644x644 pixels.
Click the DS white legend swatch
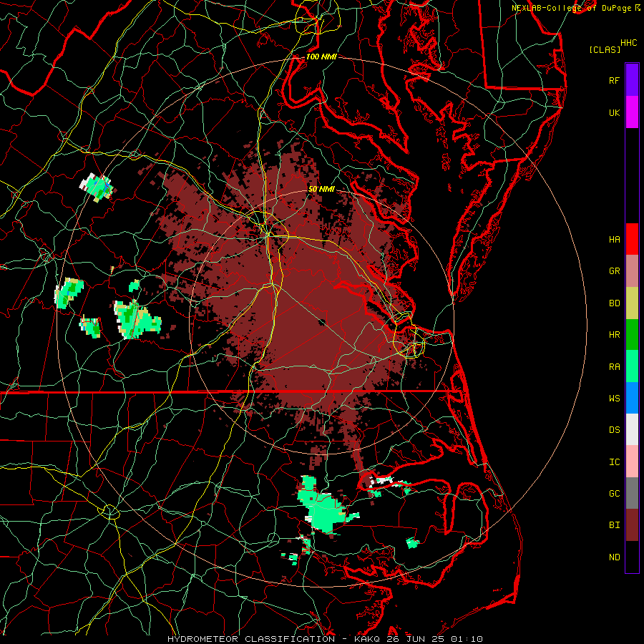click(x=632, y=429)
